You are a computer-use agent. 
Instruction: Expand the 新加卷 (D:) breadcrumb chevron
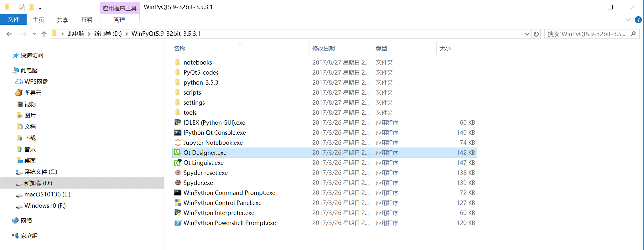(127, 34)
